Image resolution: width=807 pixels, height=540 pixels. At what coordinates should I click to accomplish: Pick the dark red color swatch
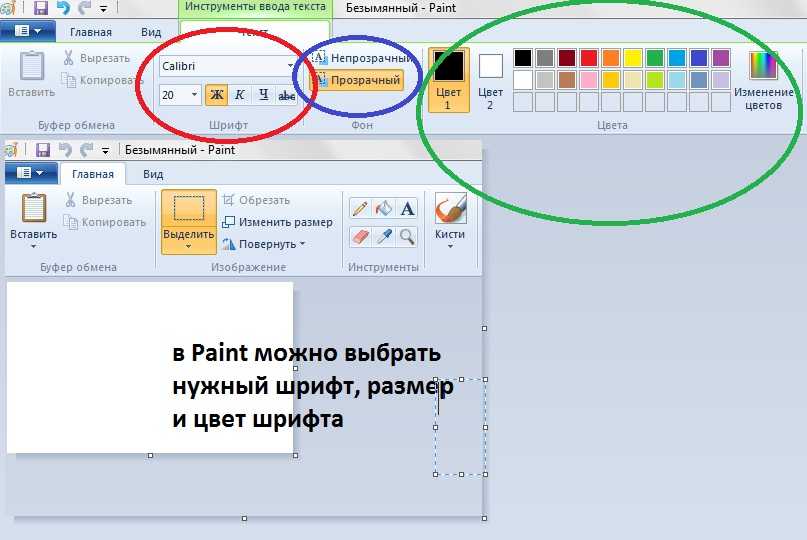tap(566, 58)
